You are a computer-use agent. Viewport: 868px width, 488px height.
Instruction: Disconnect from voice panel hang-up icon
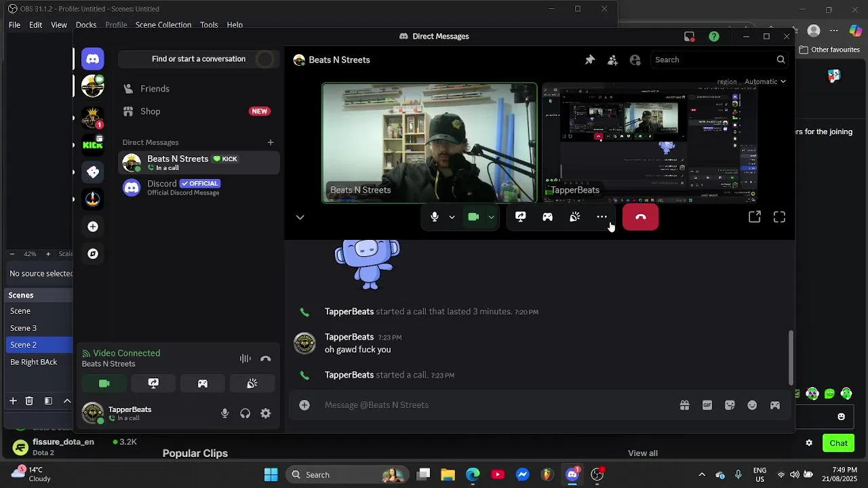[266, 359]
